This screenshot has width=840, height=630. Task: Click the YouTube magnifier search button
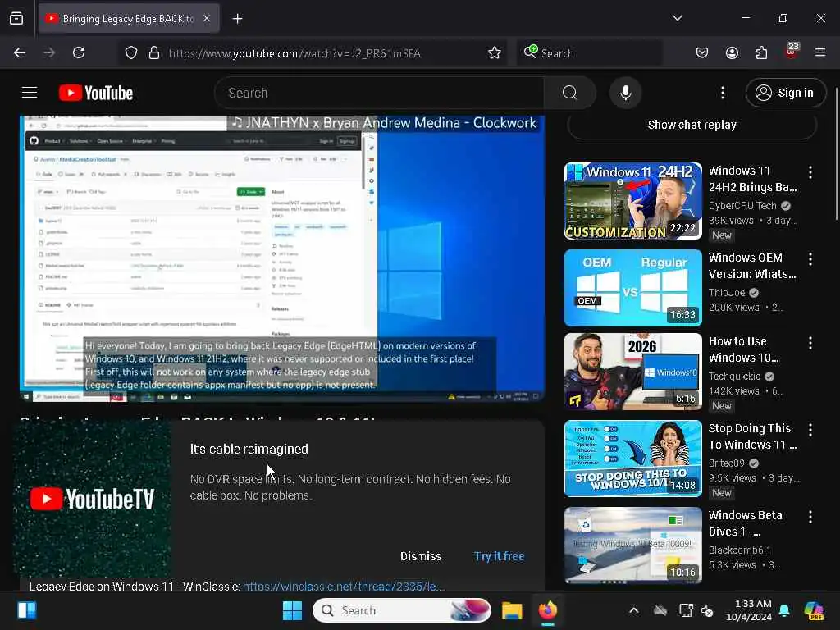[570, 93]
